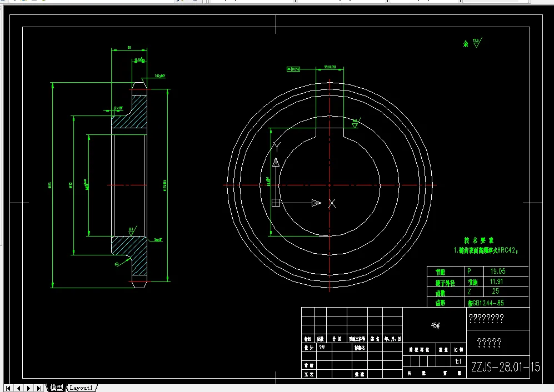Select the UCS Y axis label
The image size is (554, 392).
pos(277,147)
